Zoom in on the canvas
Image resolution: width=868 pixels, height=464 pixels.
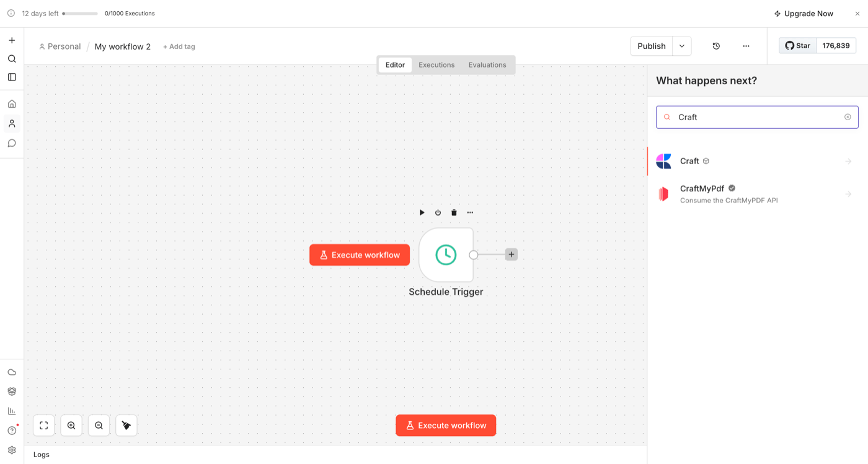pyautogui.click(x=71, y=426)
